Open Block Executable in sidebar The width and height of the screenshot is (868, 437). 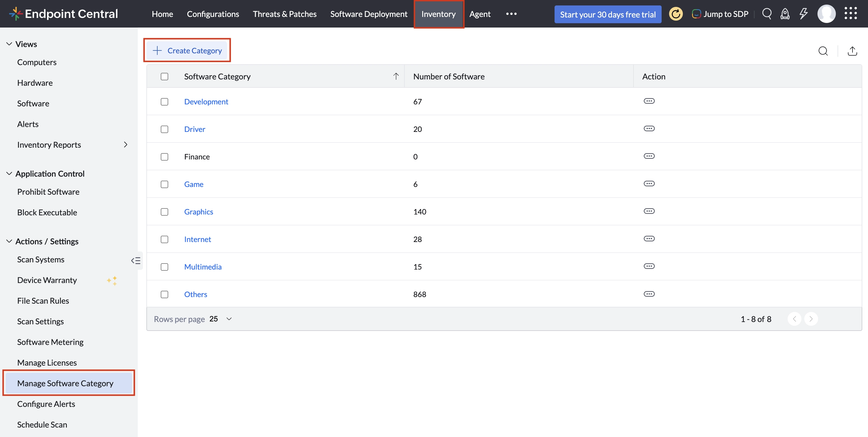coord(47,212)
